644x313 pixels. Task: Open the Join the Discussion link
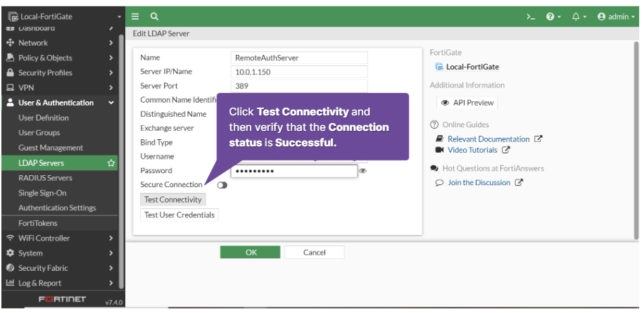click(x=479, y=183)
